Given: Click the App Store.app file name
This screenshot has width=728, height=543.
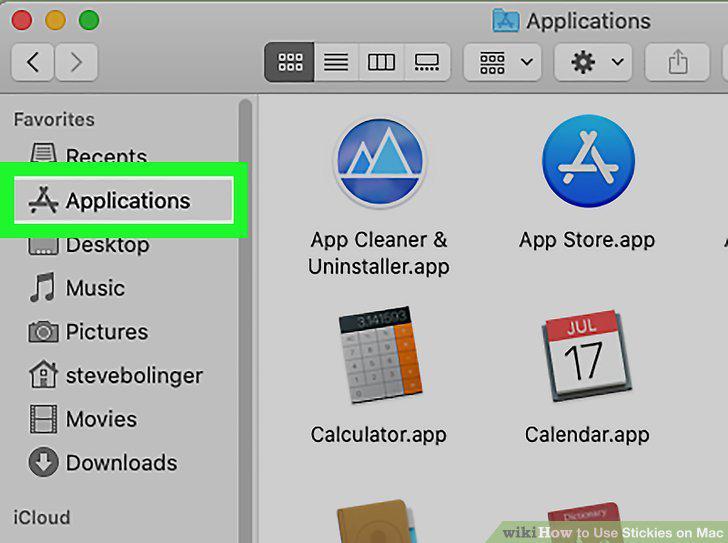Looking at the screenshot, I should coord(587,240).
